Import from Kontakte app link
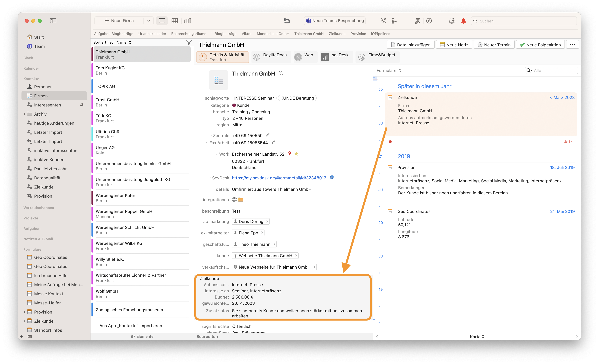This screenshot has height=364, width=599. point(129,326)
